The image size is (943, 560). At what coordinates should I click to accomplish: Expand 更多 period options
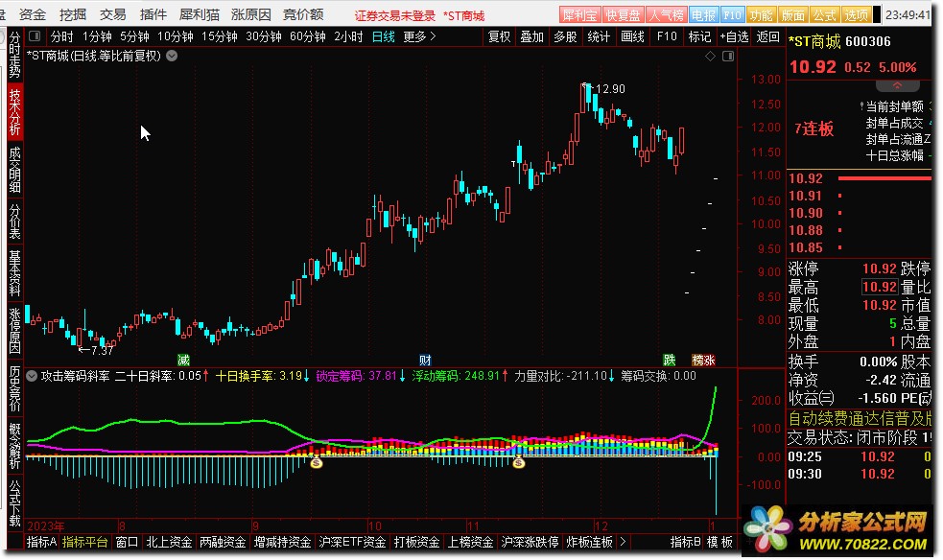[419, 36]
